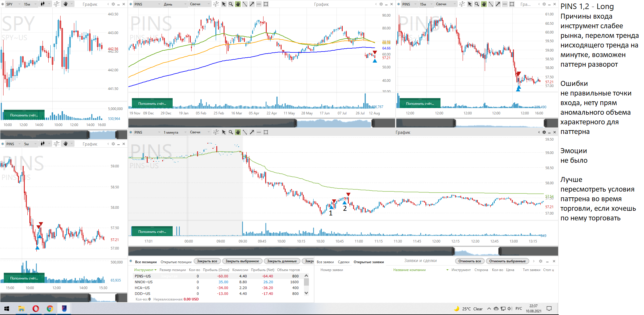Open indicators icon in PINS 5m chart toolbar
Image resolution: width=644 pixels, height=315 pixels.
pyautogui.click(x=57, y=144)
